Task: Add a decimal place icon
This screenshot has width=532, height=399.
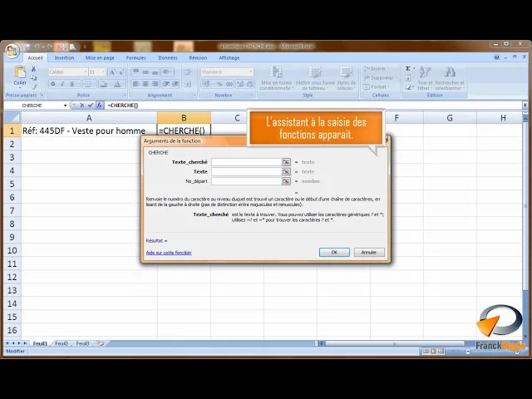Action: (x=240, y=84)
